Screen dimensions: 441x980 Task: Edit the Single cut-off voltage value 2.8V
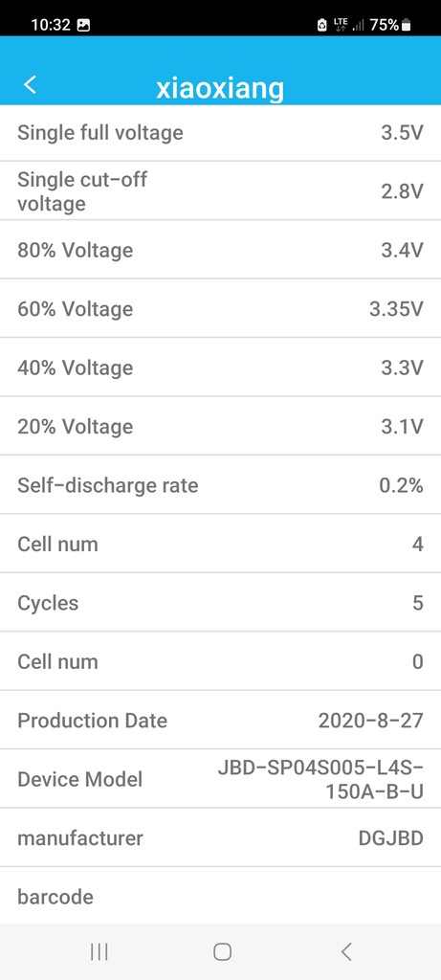click(403, 191)
